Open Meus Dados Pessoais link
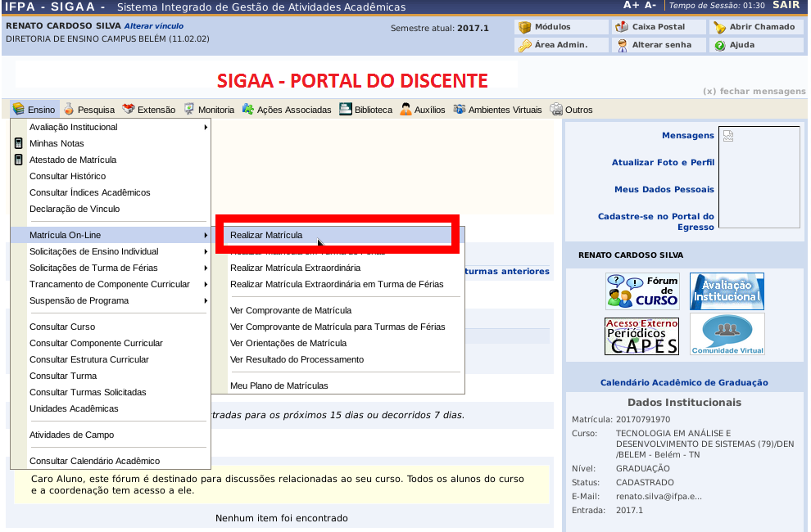The width and height of the screenshot is (811, 532). point(664,189)
